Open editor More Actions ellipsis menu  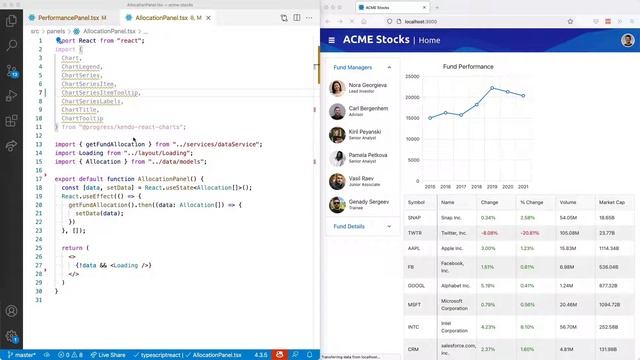[309, 18]
